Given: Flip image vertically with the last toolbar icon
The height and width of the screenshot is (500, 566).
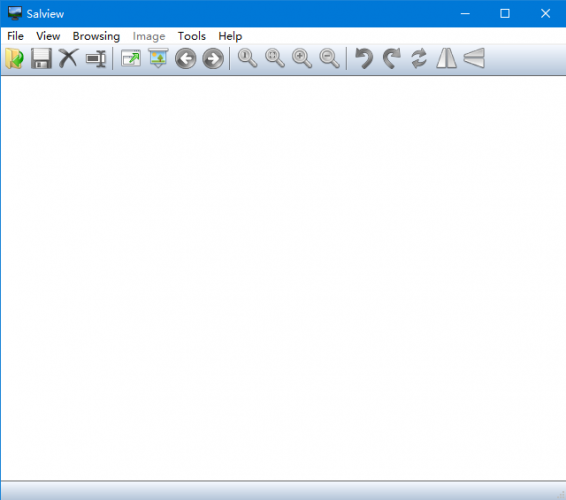Looking at the screenshot, I should [x=474, y=58].
